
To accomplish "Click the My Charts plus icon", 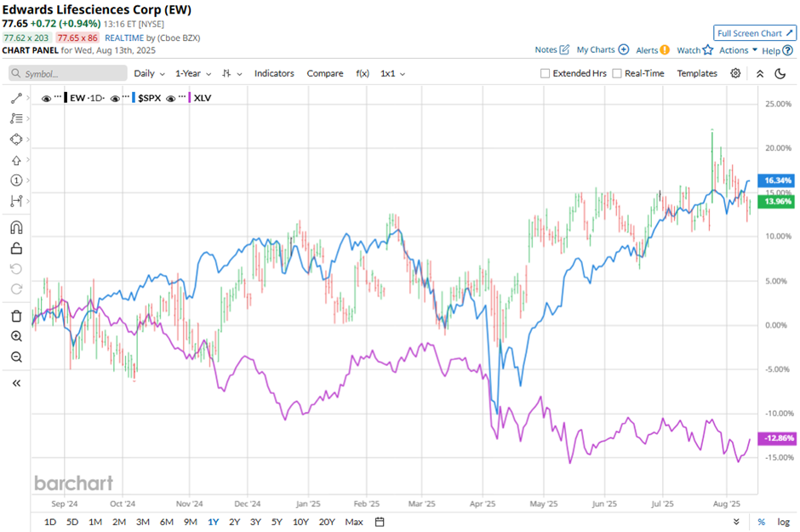I will [624, 49].
